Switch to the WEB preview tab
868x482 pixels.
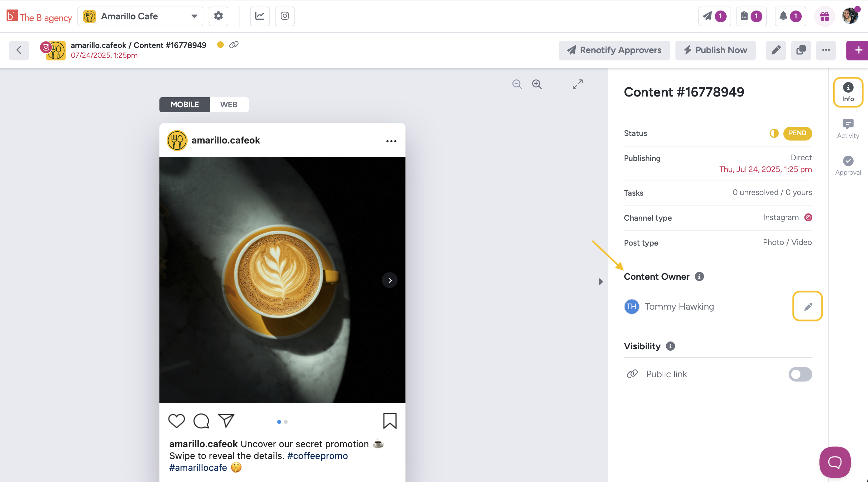point(229,104)
